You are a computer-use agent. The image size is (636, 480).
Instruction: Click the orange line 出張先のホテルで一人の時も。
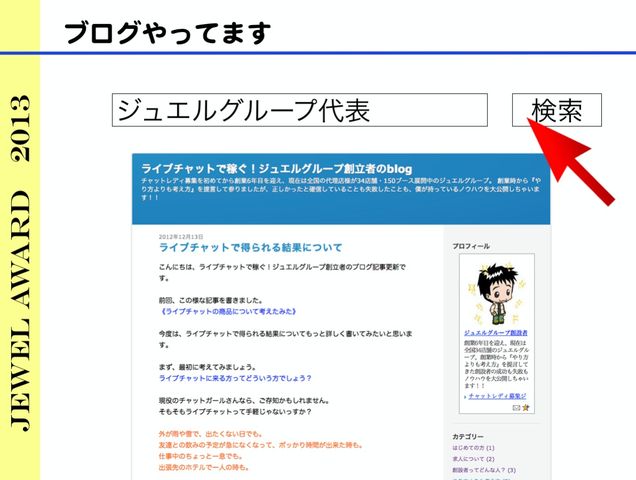(204, 467)
